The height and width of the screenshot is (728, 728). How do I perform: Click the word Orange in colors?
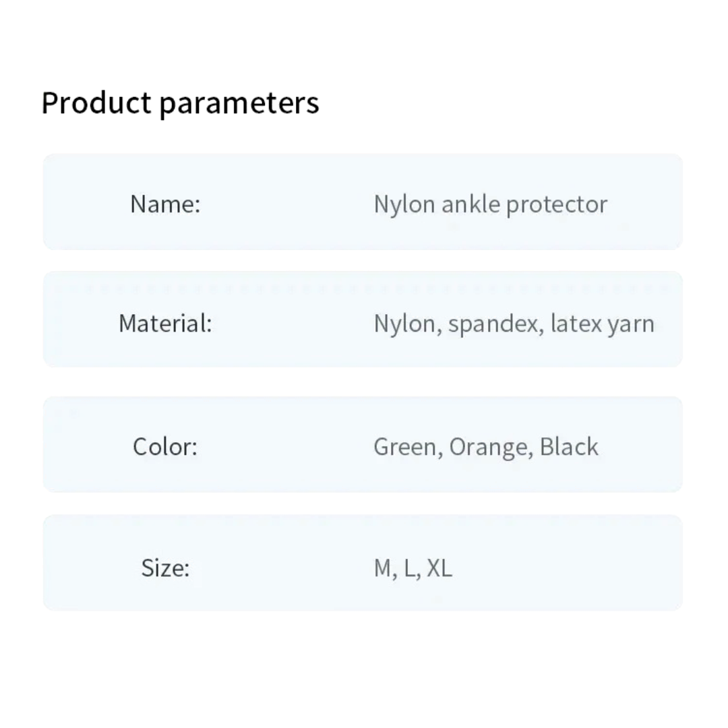[489, 448]
